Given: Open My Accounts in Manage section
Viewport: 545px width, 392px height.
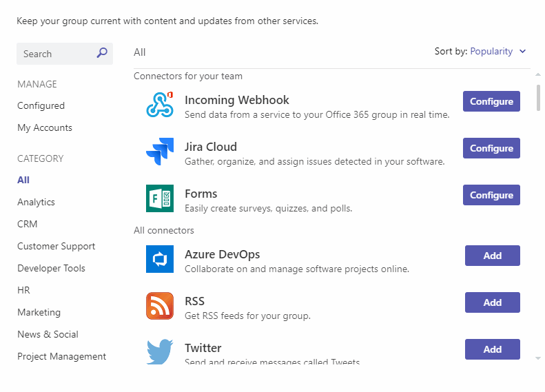Looking at the screenshot, I should coord(45,128).
